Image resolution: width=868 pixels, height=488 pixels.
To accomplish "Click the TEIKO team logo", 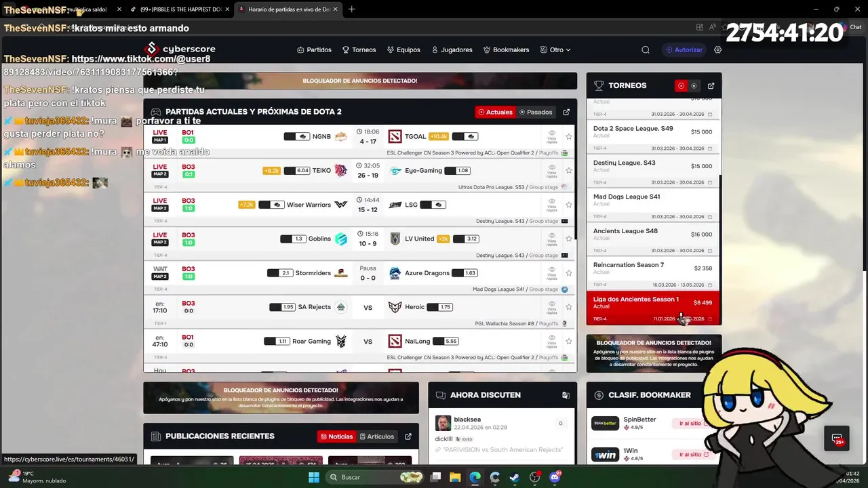I will click(x=340, y=171).
